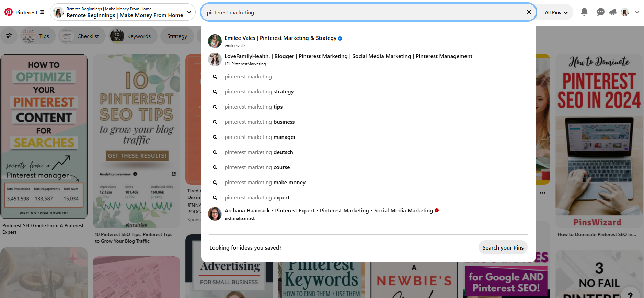Open the Google and Pinterest SEO pin

click(x=506, y=280)
